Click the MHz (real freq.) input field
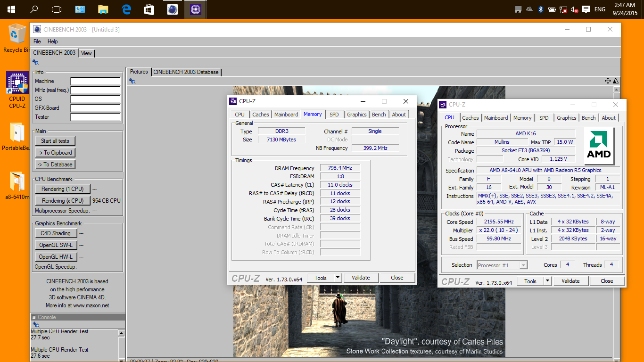This screenshot has height=362, width=644. pyautogui.click(x=96, y=90)
